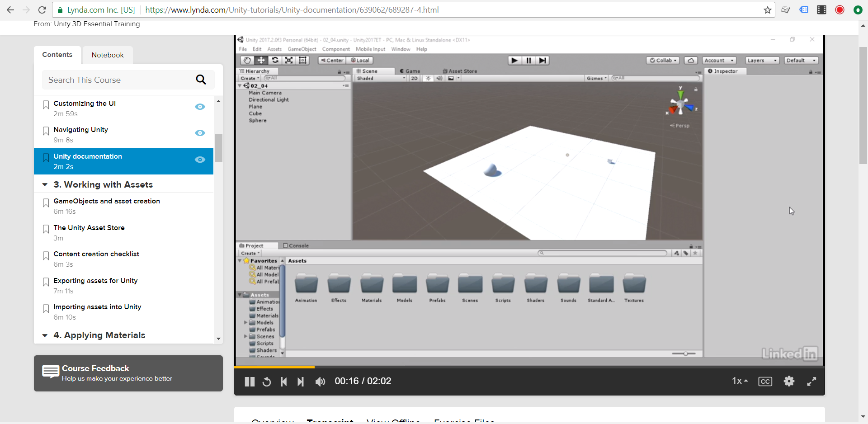Select Unity Rect transform tool

[303, 60]
